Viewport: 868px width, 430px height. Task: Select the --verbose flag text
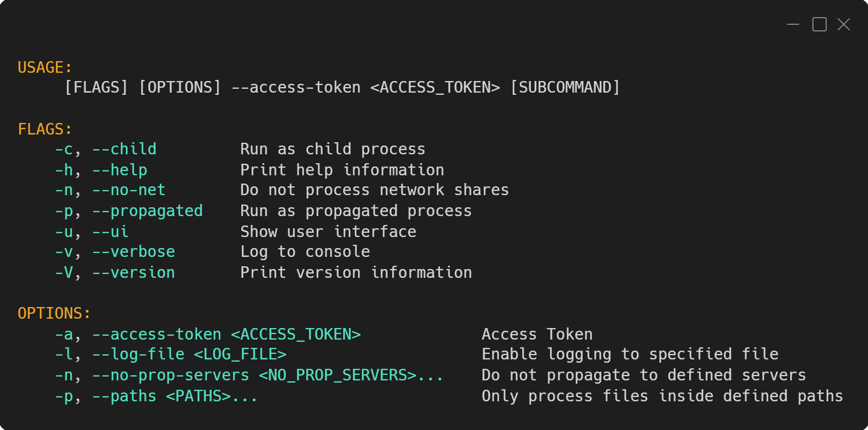pos(134,251)
